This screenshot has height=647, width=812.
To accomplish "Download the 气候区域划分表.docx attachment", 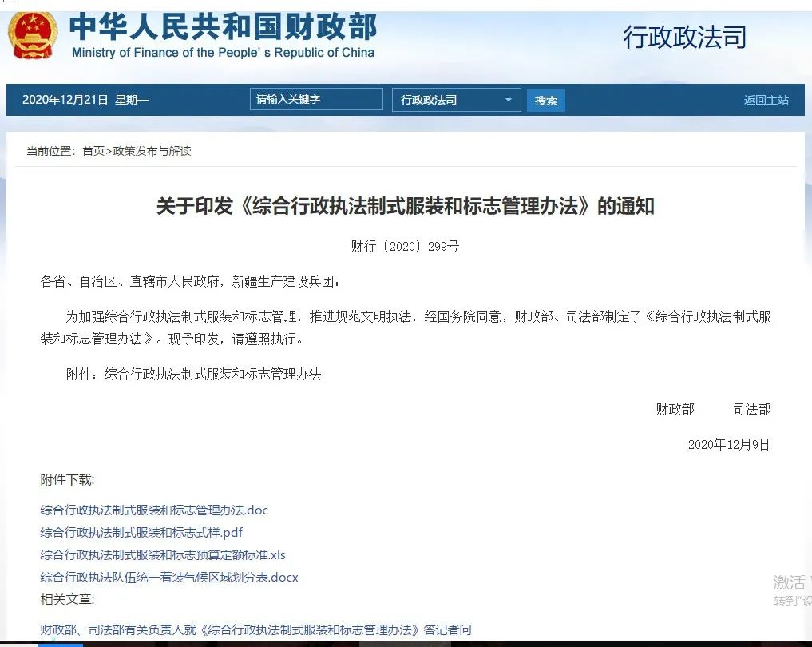I will [169, 577].
